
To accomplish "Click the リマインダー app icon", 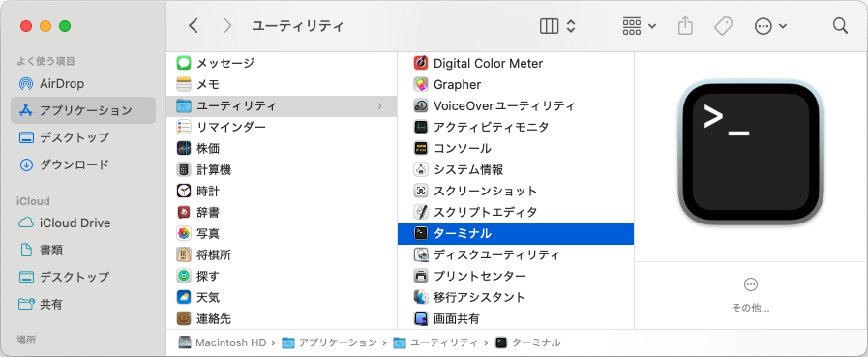I will (184, 128).
